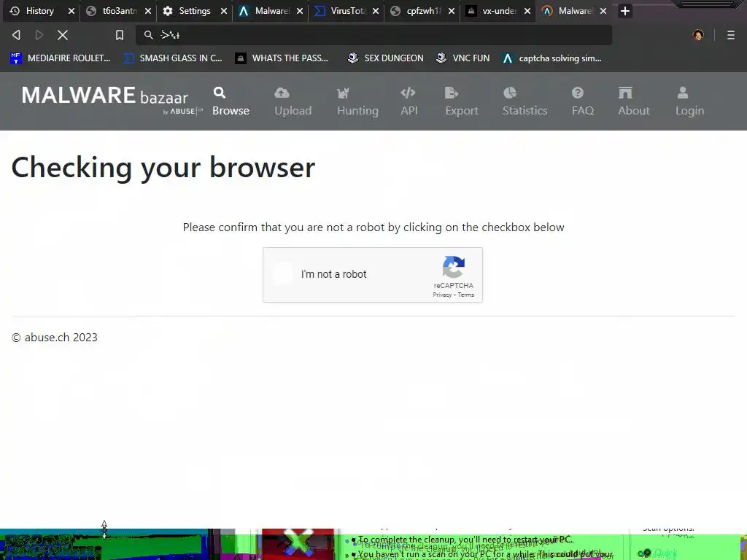Open a new browser tab

coord(625,11)
